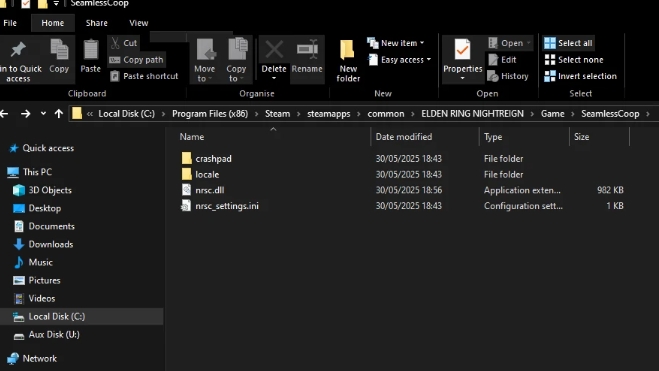Image resolution: width=659 pixels, height=371 pixels.
Task: Open Network in sidebar
Action: [x=40, y=358]
